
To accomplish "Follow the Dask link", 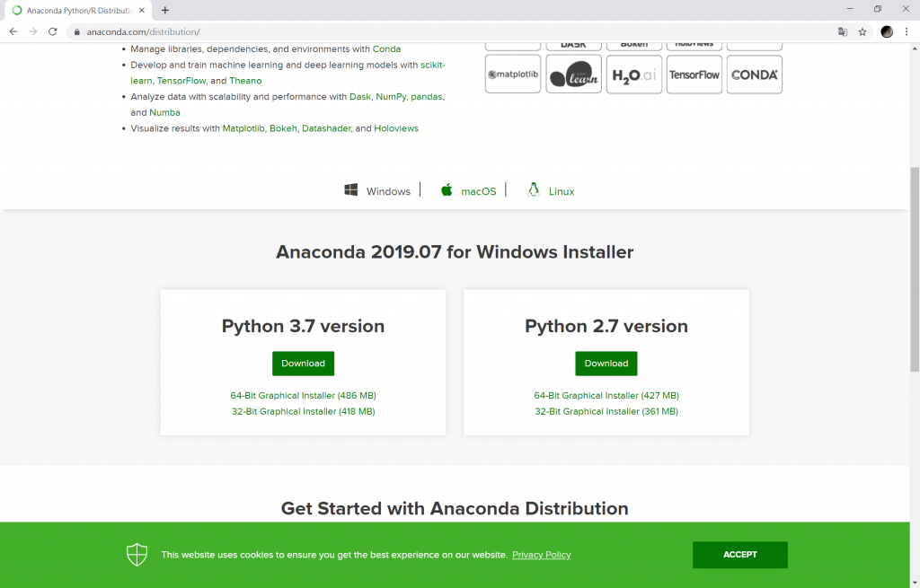I will click(359, 97).
